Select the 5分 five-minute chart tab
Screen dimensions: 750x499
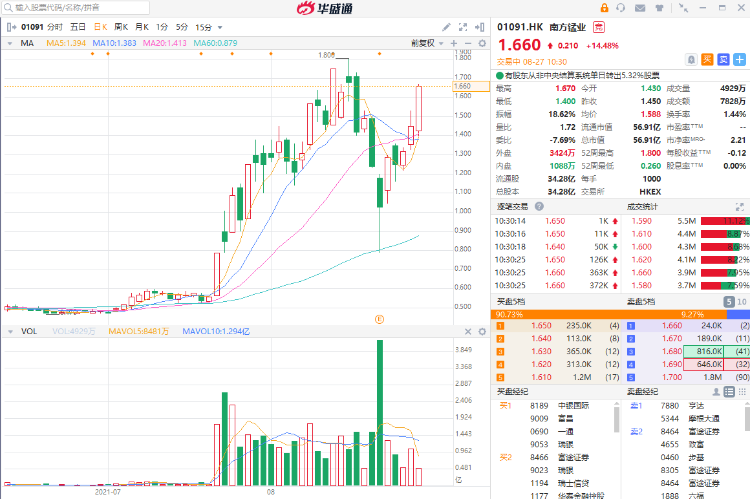point(182,27)
